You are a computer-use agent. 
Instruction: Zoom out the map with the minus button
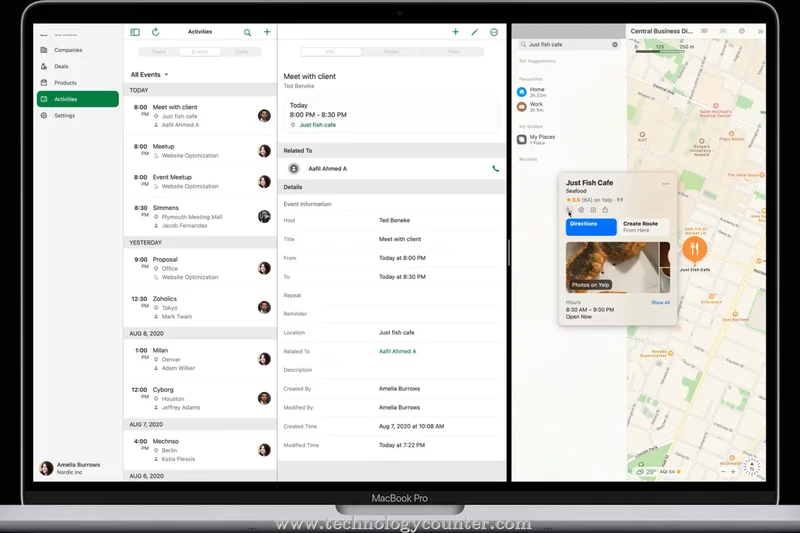point(723,472)
